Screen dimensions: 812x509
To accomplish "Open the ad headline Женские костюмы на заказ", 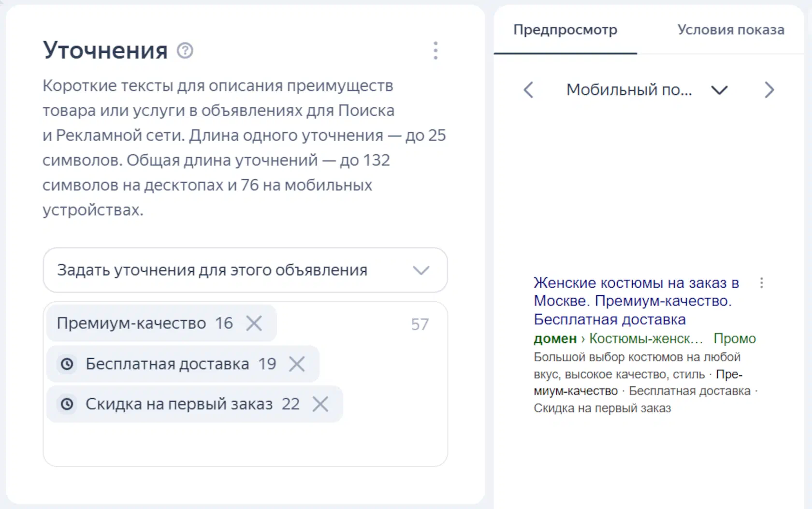I will pos(637,301).
